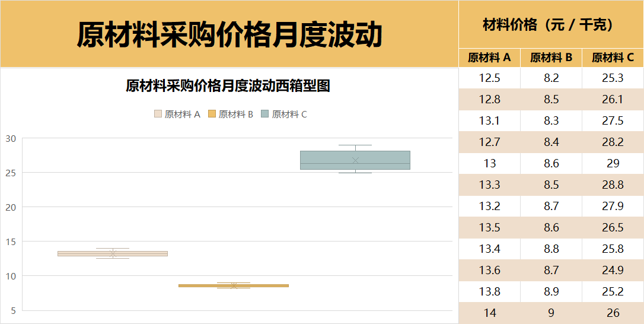Select table cell 13.2

coord(490,207)
